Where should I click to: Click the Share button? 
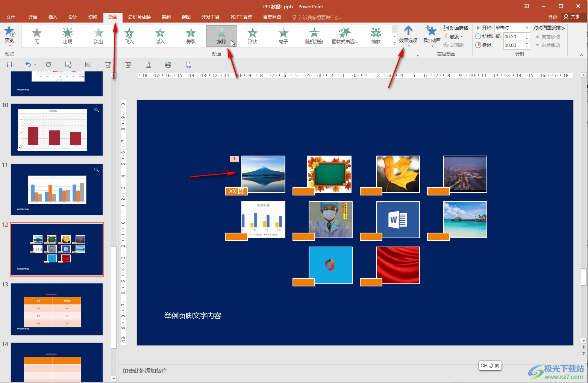pyautogui.click(x=572, y=17)
